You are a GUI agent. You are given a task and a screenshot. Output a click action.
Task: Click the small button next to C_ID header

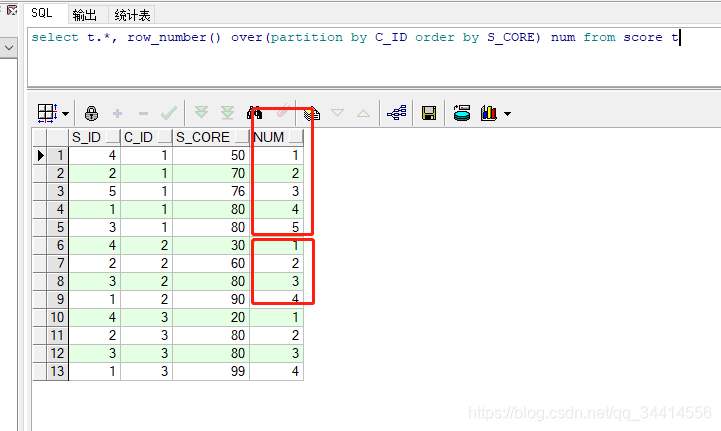[x=165, y=137]
